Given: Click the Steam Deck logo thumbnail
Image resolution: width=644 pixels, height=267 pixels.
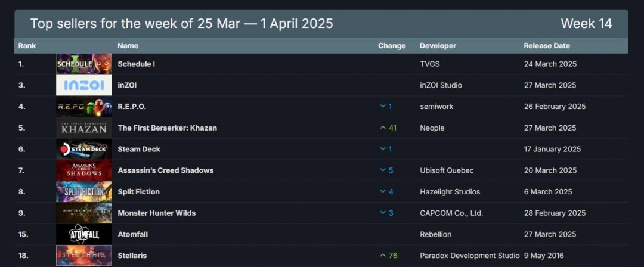Looking at the screenshot, I should click(83, 149).
